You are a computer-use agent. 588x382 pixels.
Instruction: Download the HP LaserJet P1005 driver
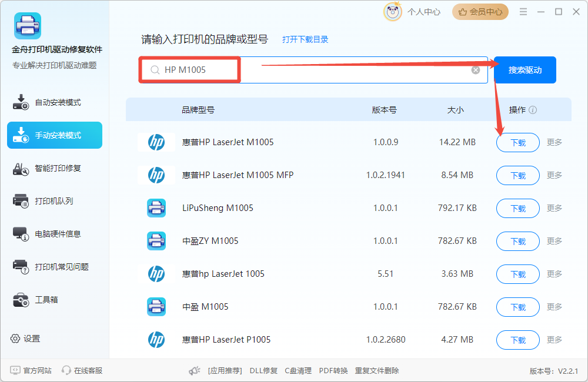click(x=518, y=340)
